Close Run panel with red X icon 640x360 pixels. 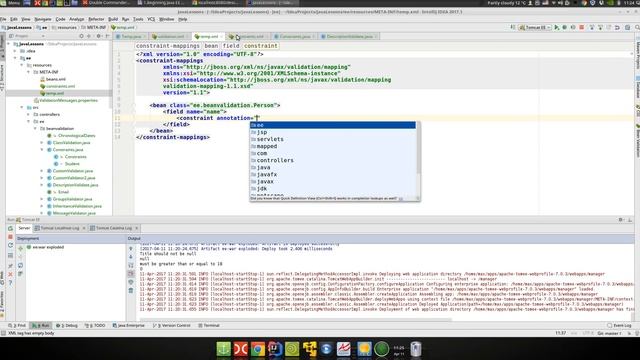click(x=10, y=274)
